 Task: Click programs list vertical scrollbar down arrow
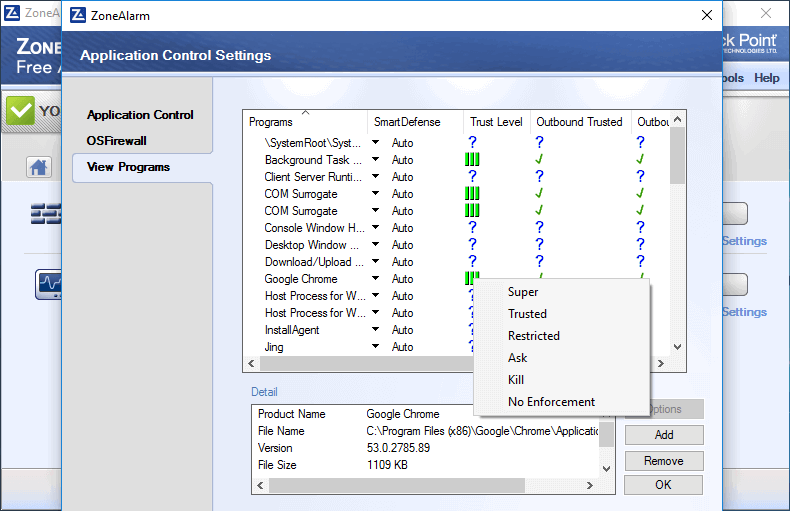click(678, 347)
